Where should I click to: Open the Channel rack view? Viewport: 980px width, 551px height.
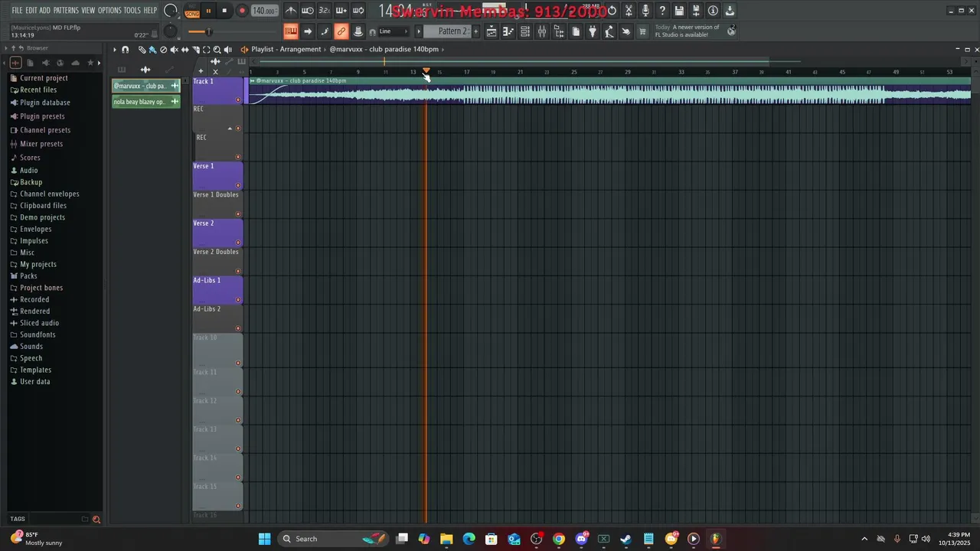point(525,31)
